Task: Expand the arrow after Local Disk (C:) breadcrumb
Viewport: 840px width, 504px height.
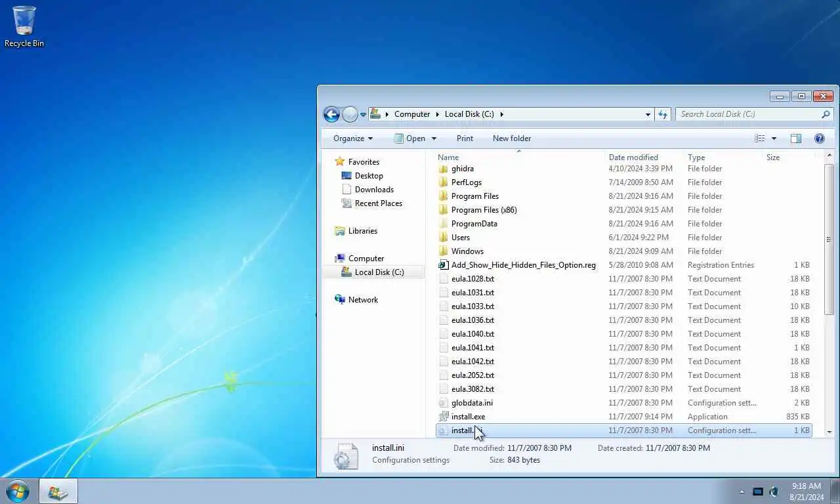Action: point(501,114)
